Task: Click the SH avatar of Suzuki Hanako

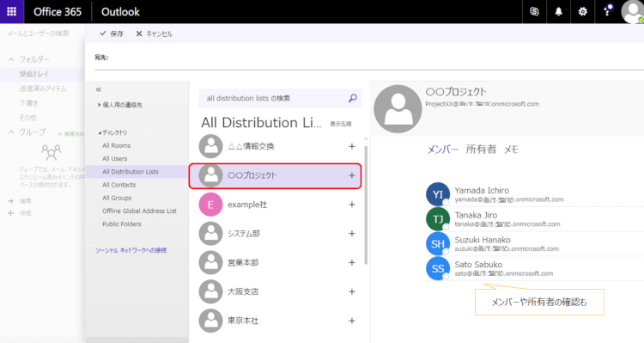Action: coord(438,243)
